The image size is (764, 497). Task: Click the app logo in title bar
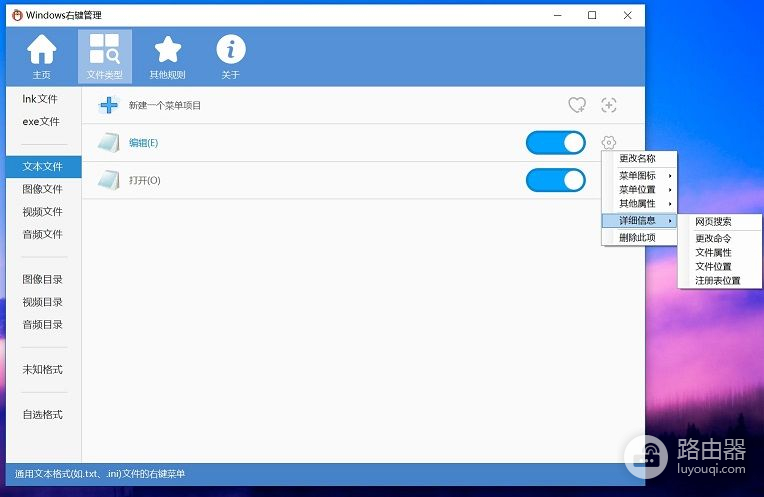pyautogui.click(x=17, y=15)
